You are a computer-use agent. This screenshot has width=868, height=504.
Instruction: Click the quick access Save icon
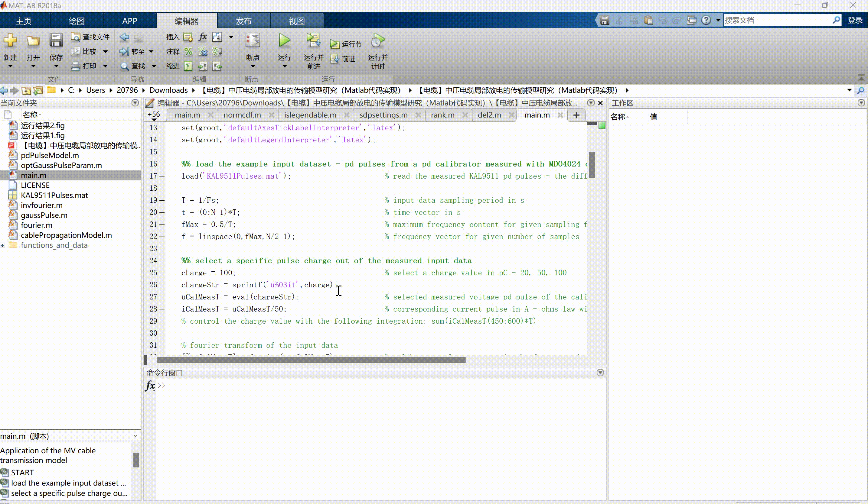[605, 20]
